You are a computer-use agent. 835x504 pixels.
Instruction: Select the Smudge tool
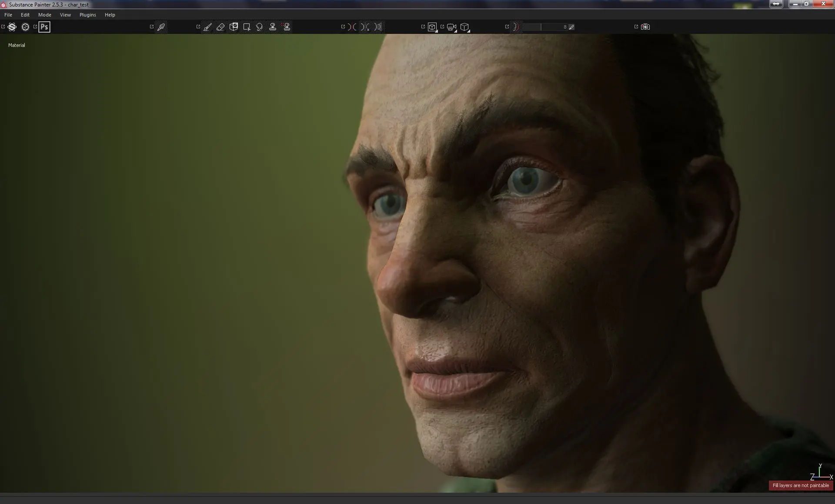[260, 27]
